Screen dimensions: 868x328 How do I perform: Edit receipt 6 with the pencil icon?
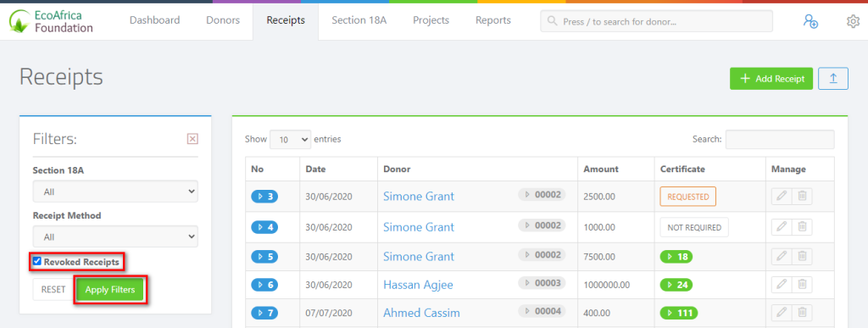click(x=782, y=285)
